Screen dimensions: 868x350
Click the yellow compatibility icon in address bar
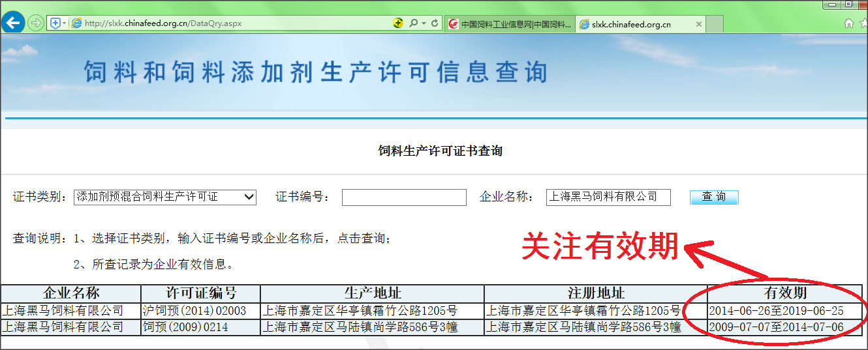pos(398,23)
